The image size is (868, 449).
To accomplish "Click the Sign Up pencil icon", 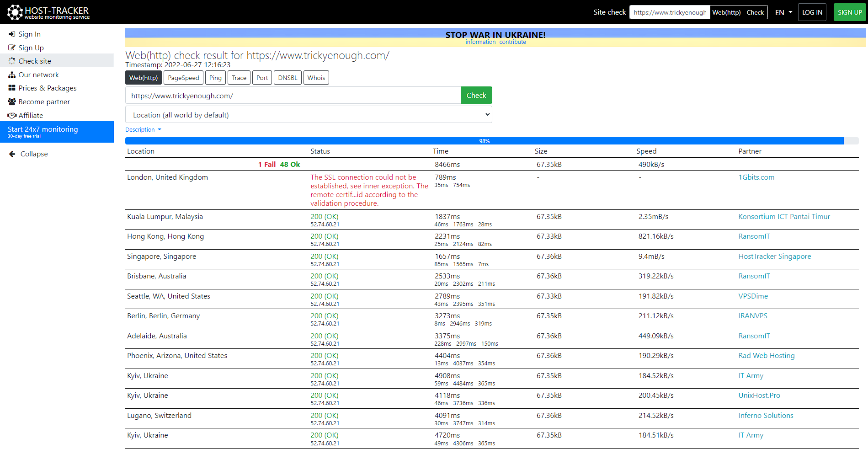I will point(12,48).
